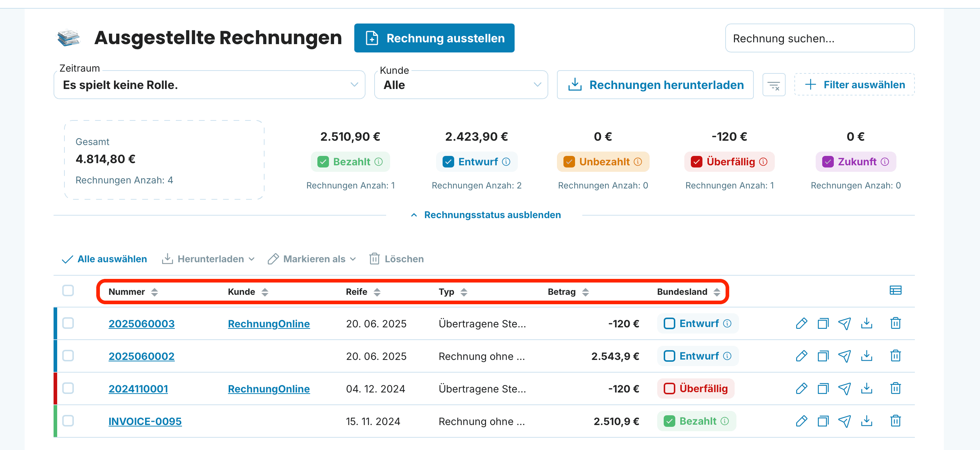The height and width of the screenshot is (450, 980).
Task: Delete invoice 2025060002 with the trash icon
Action: [x=896, y=356]
